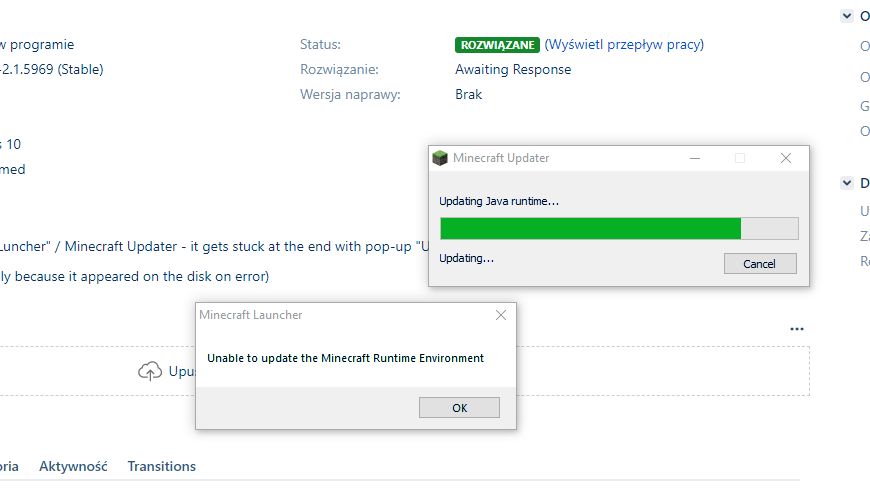Viewport: 870px width, 494px height.
Task: Open the Wyświetl przepływ pracy link
Action: [624, 44]
